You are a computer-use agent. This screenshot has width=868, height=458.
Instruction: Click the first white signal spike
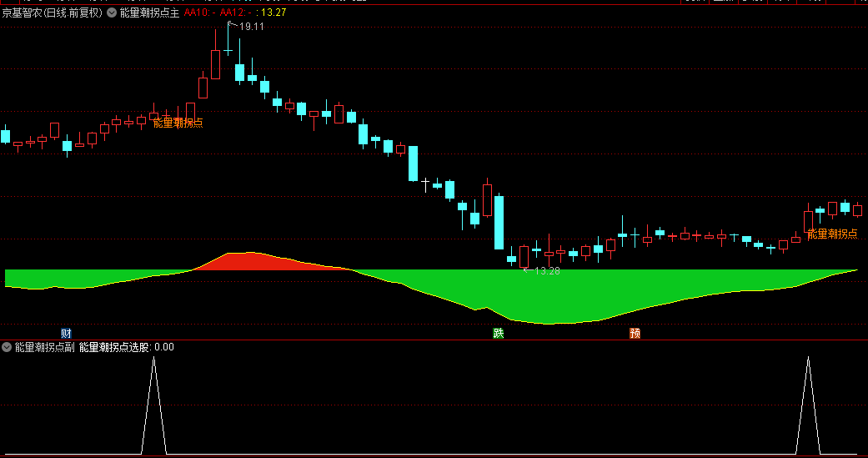coord(154,406)
